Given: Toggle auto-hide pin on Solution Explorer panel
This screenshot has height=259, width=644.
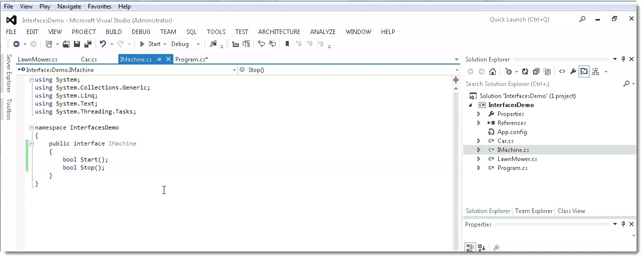Looking at the screenshot, I should tap(623, 59).
